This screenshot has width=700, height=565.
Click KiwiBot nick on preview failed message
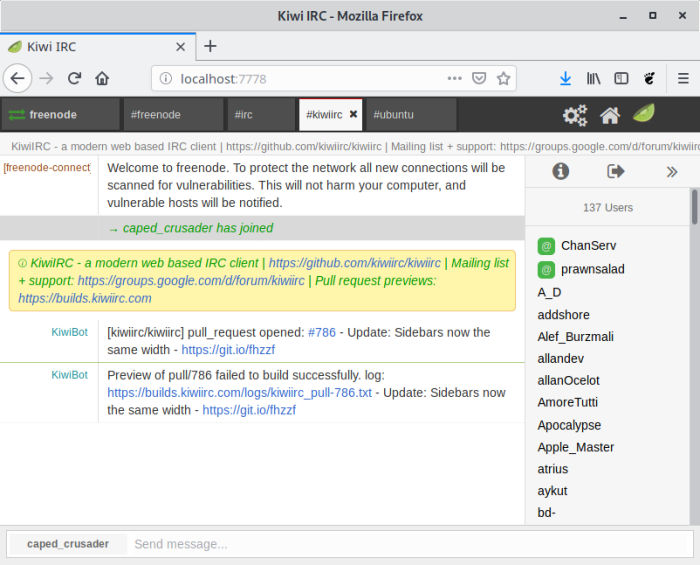69,375
